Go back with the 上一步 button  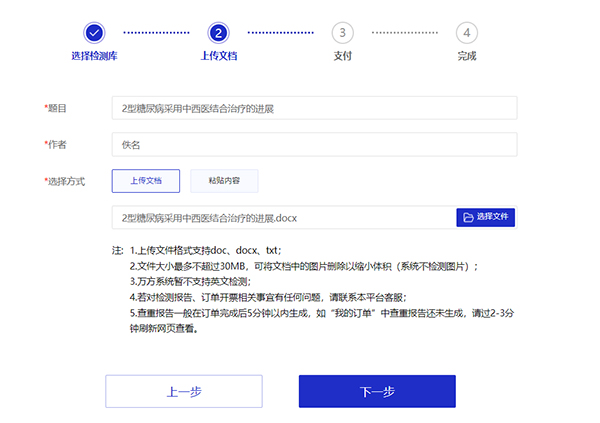[x=184, y=391]
